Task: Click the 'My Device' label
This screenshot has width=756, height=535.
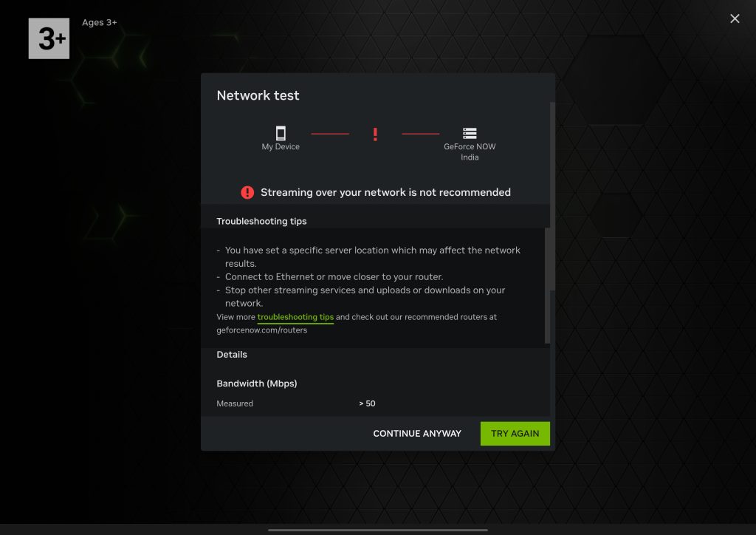Action: coord(281,146)
